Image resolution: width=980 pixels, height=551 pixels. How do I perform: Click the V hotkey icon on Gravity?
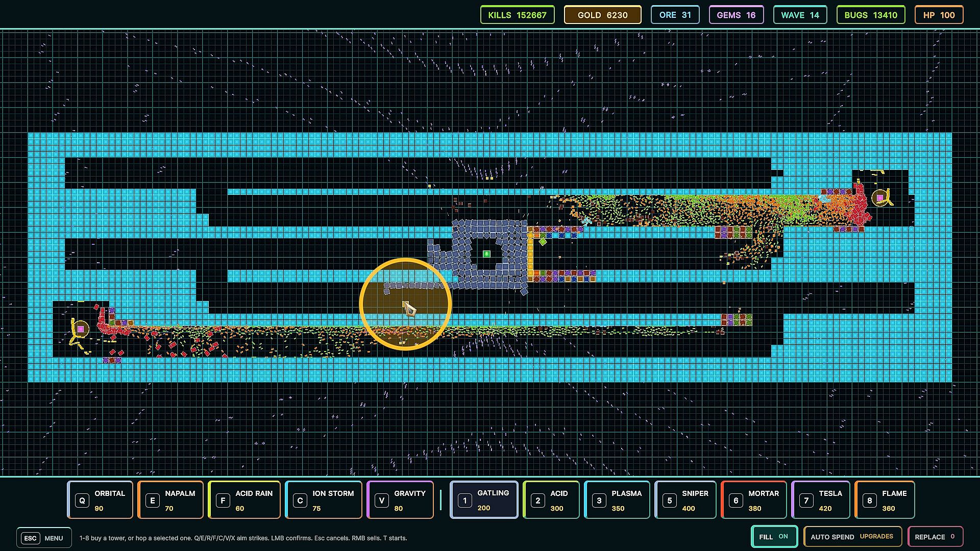(382, 500)
